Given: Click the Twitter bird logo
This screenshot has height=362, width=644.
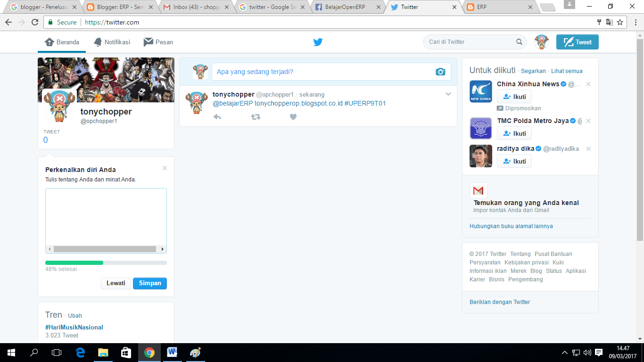Looking at the screenshot, I should (318, 42).
